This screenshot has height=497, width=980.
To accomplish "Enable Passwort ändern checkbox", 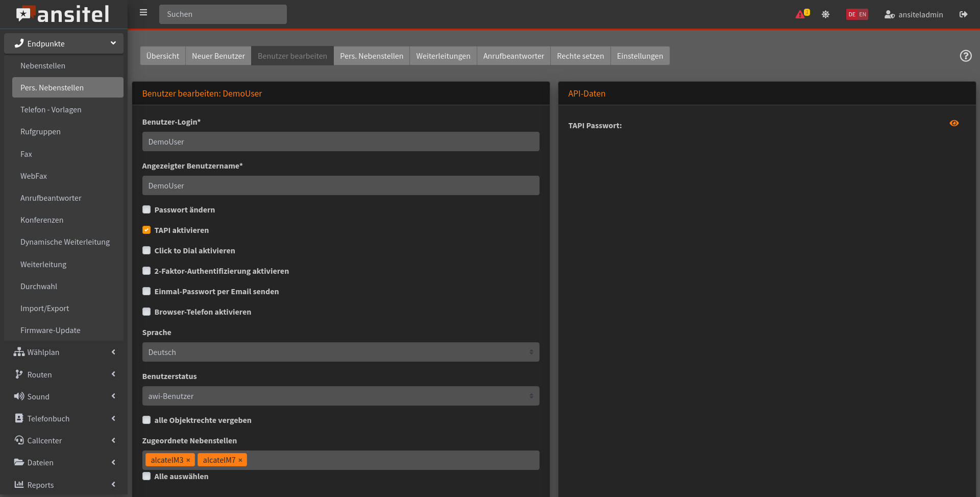I will (146, 209).
